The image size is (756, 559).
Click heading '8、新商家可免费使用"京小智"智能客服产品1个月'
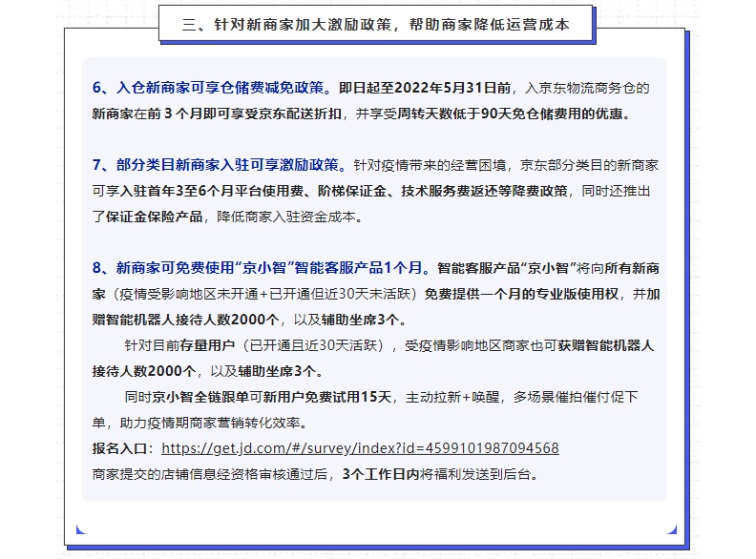point(257,268)
